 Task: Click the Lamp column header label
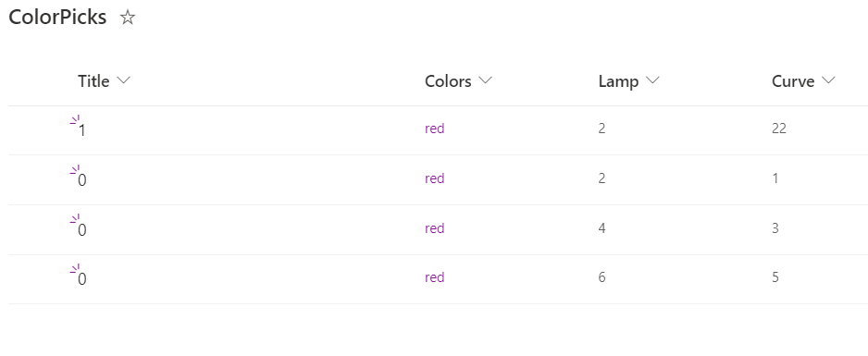(x=618, y=81)
